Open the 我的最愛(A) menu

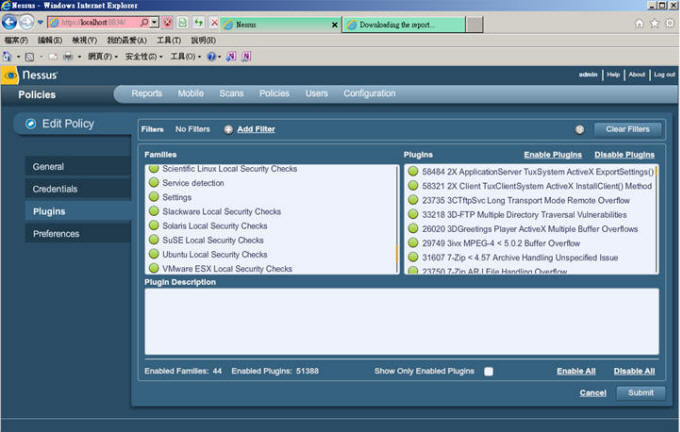pyautogui.click(x=127, y=40)
